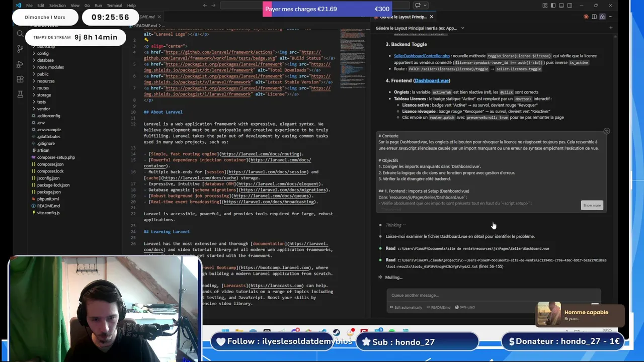The width and height of the screenshot is (644, 362).
Task: Click the VS Code logo icon
Action: (x=19, y=6)
